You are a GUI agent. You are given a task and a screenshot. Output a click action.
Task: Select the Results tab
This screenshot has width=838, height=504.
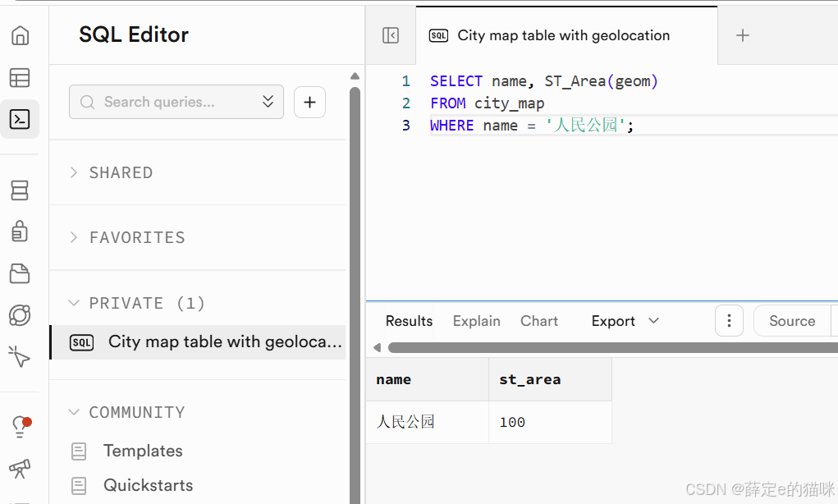[409, 321]
